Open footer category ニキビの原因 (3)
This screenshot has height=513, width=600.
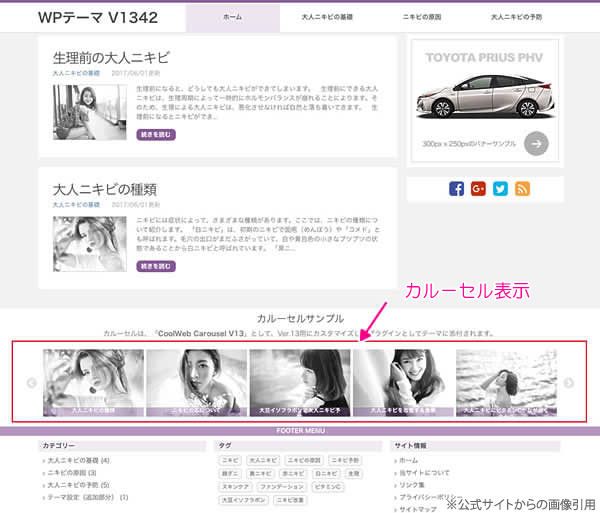pos(72,472)
